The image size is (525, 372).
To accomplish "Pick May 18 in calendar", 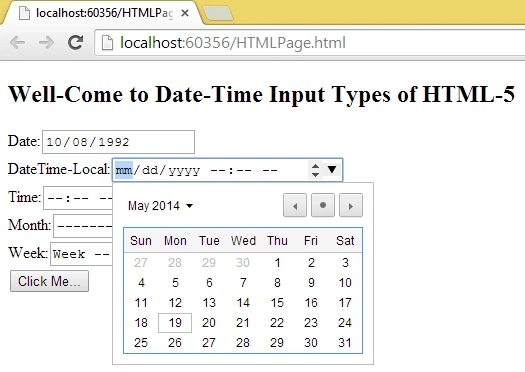I will [141, 323].
